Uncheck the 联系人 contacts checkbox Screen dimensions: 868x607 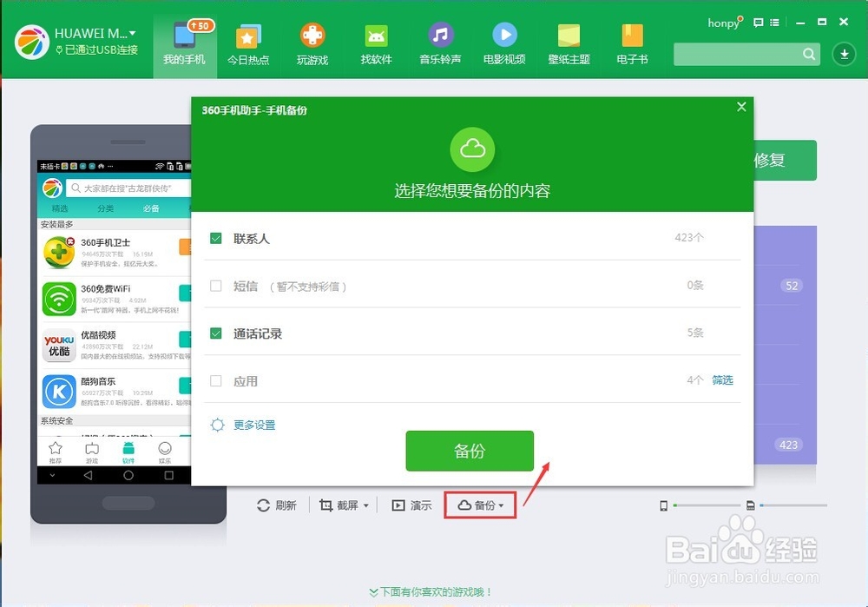pyautogui.click(x=215, y=238)
